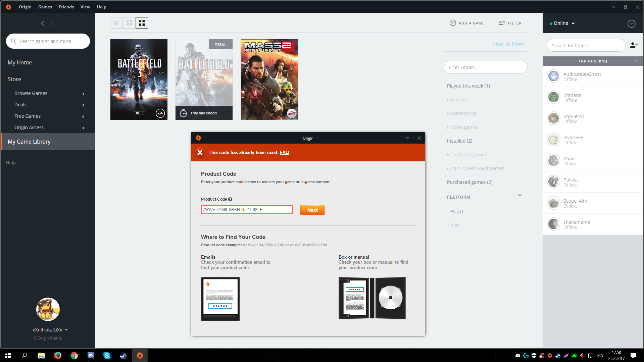Screen dimensions: 644x362
Task: Open Discord from the taskbar
Action: [x=91, y=355]
